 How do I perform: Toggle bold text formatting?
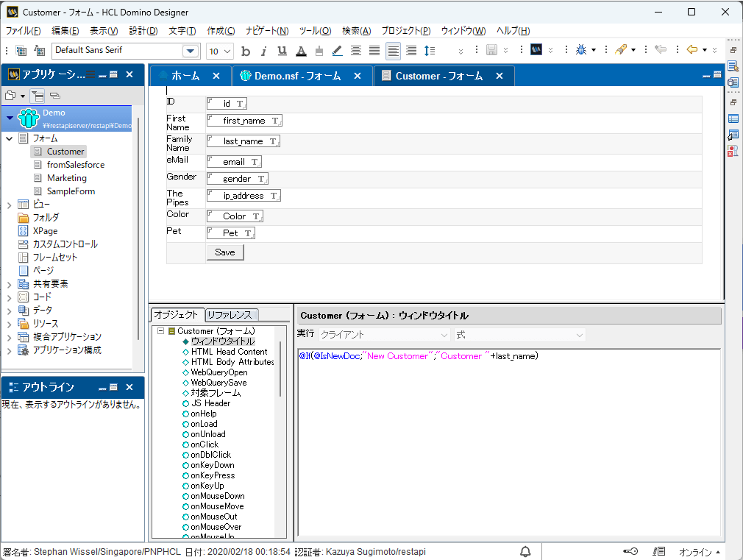[246, 51]
